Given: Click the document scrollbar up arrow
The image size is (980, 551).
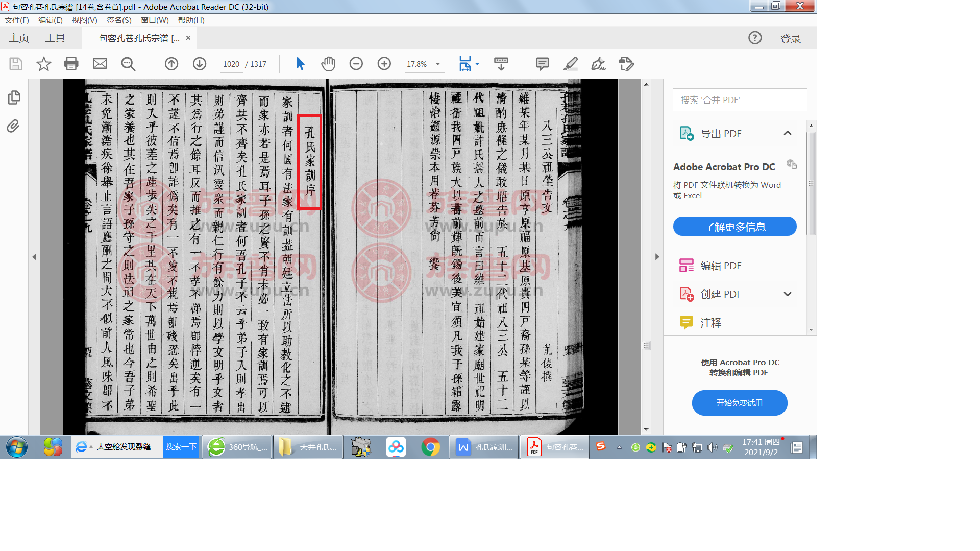Looking at the screenshot, I should [646, 84].
